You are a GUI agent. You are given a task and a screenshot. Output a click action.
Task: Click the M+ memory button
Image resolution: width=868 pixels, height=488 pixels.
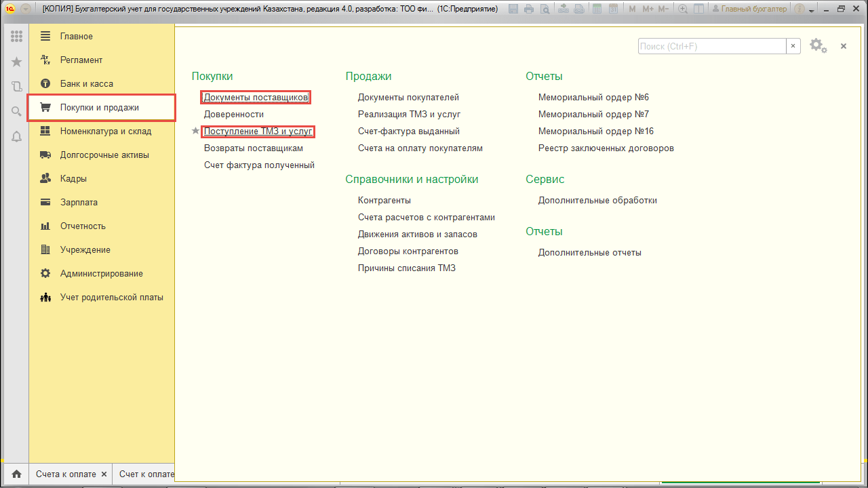(649, 9)
